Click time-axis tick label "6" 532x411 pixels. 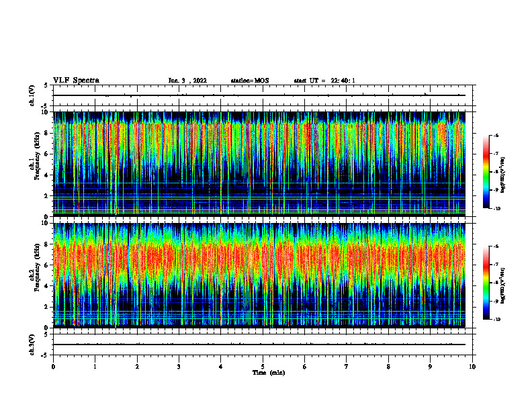coord(305,367)
